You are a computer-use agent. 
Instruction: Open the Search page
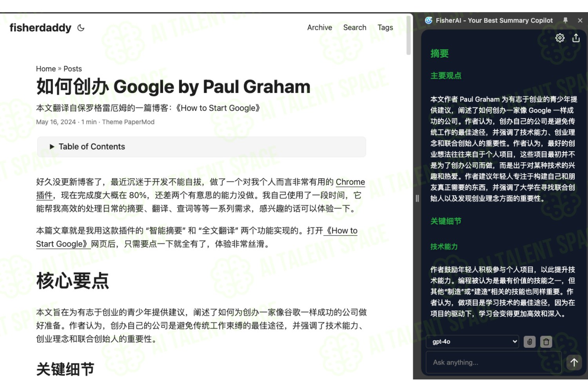355,27
